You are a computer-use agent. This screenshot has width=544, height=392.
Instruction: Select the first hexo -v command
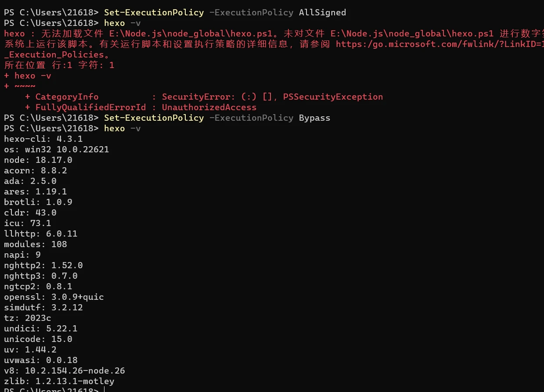point(122,23)
